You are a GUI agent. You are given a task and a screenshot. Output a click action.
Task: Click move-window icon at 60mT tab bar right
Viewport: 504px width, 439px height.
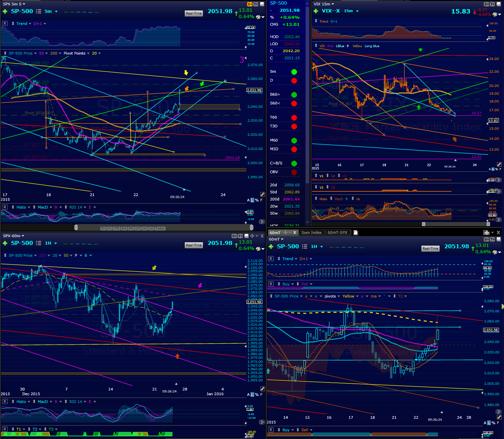(x=486, y=232)
